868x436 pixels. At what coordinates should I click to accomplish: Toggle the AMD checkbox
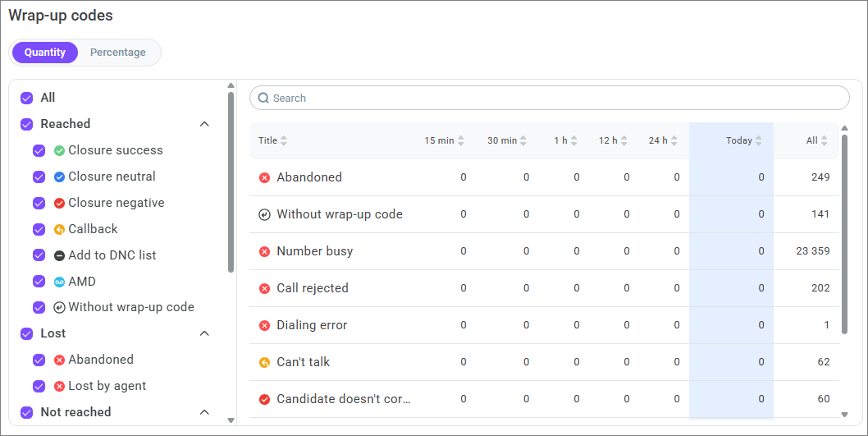[39, 282]
